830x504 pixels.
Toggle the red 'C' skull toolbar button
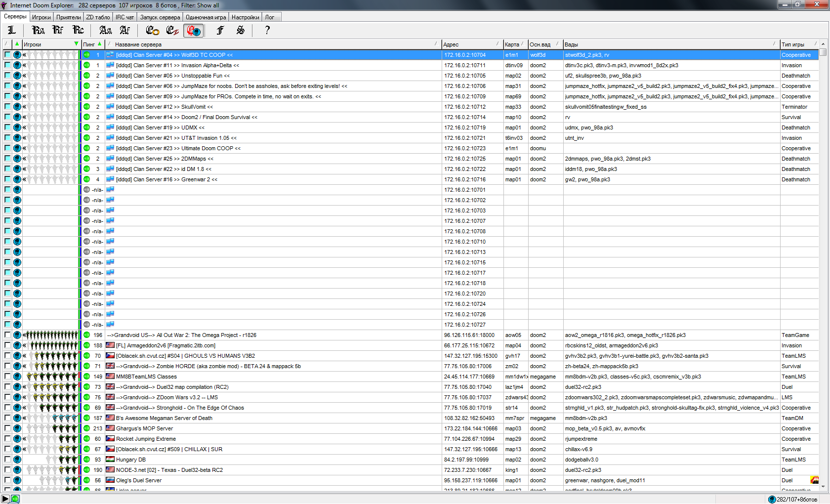[193, 31]
